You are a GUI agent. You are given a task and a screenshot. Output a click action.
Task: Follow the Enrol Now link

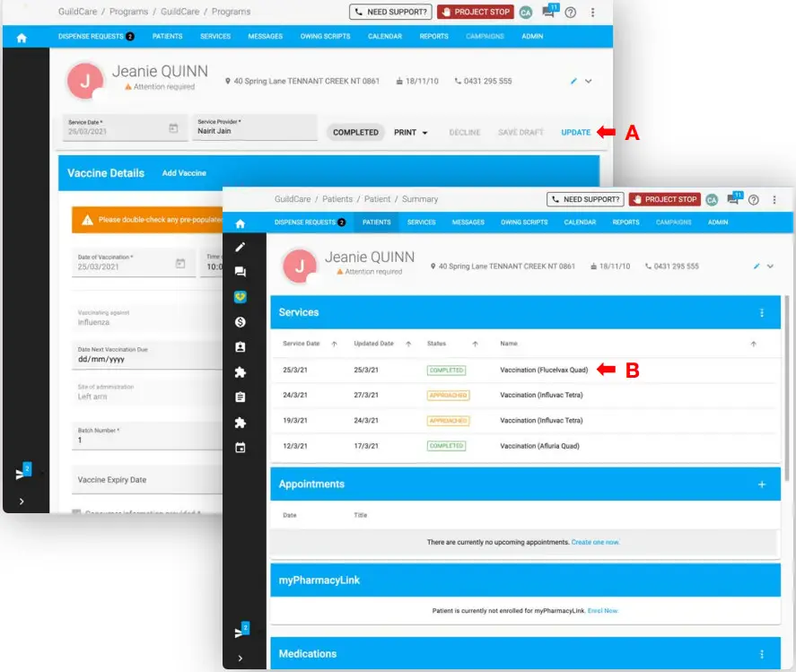602,611
